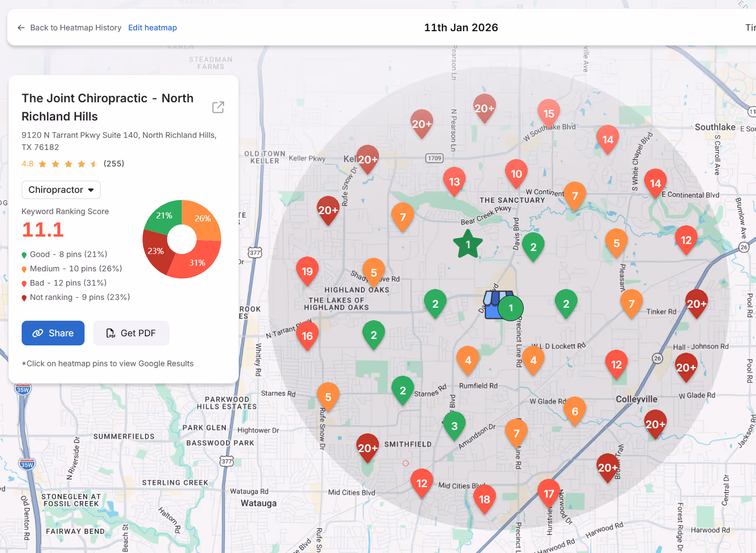This screenshot has width=756, height=553.
Task: Click orange 4 pin near L D Lockett Rd
Action: 534,360
